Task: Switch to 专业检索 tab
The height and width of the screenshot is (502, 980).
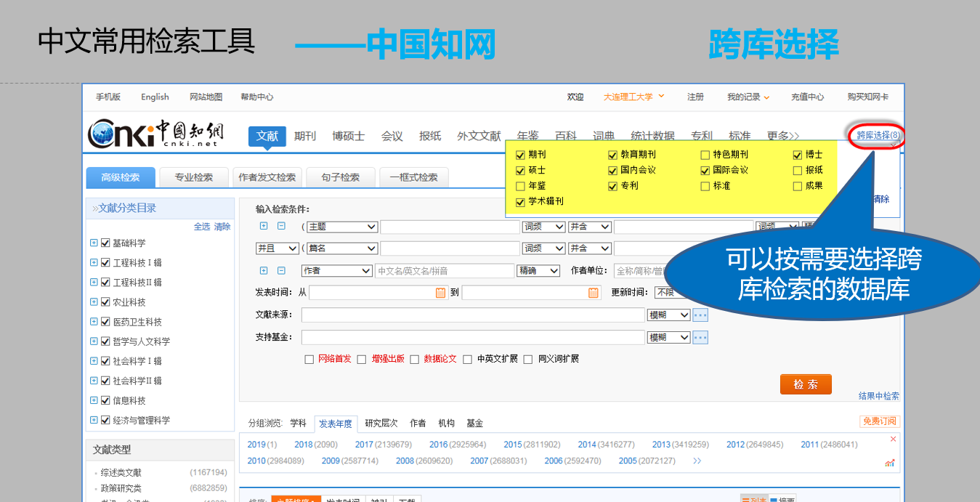Action: tap(194, 177)
